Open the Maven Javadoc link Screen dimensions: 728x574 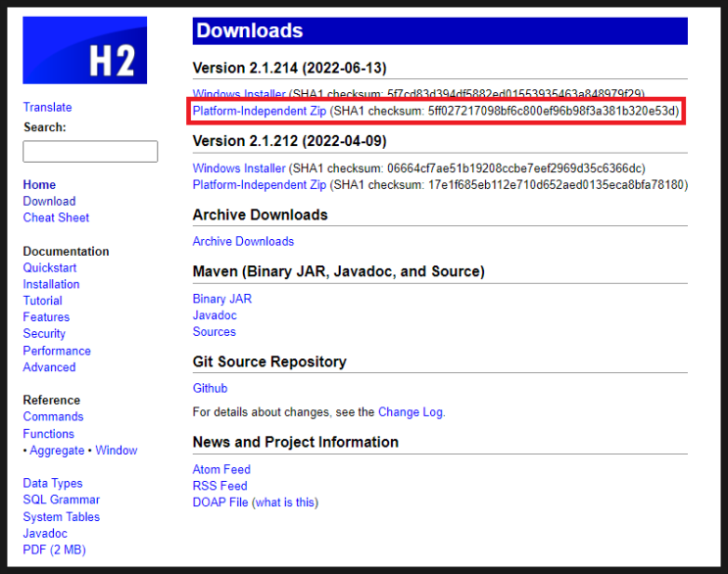tap(215, 315)
